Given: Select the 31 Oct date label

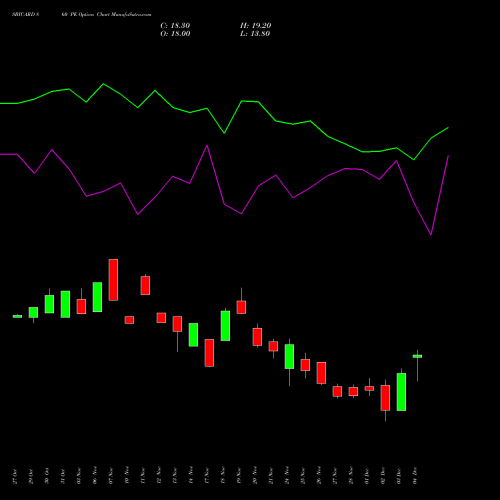Looking at the screenshot, I should coord(63,476).
